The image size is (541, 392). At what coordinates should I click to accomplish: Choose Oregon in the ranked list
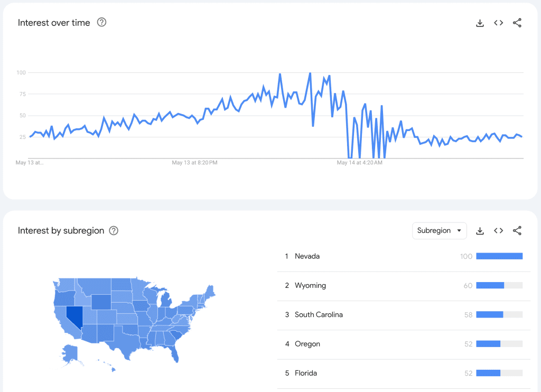(x=307, y=344)
